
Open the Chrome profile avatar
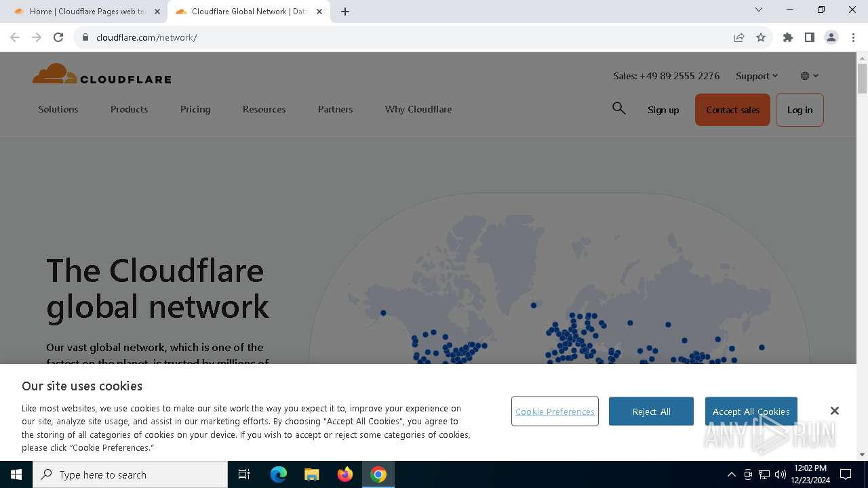coord(831,37)
